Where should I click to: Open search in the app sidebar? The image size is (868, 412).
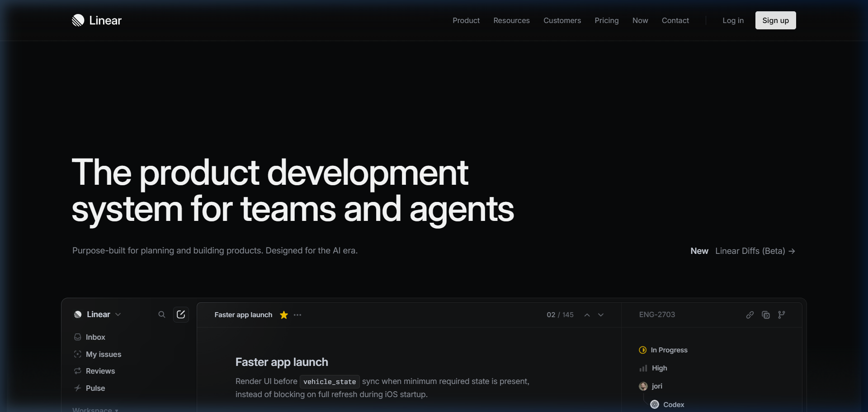tap(161, 314)
